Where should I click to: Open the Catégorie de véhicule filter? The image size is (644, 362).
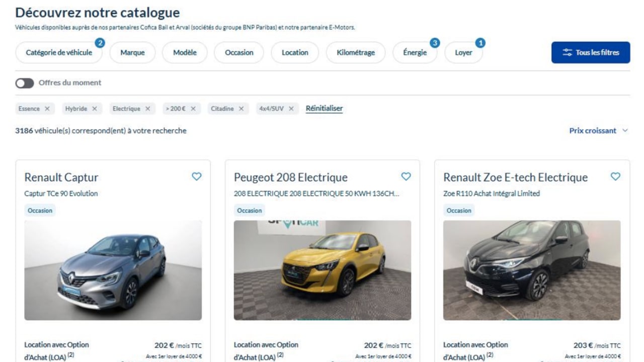click(59, 52)
